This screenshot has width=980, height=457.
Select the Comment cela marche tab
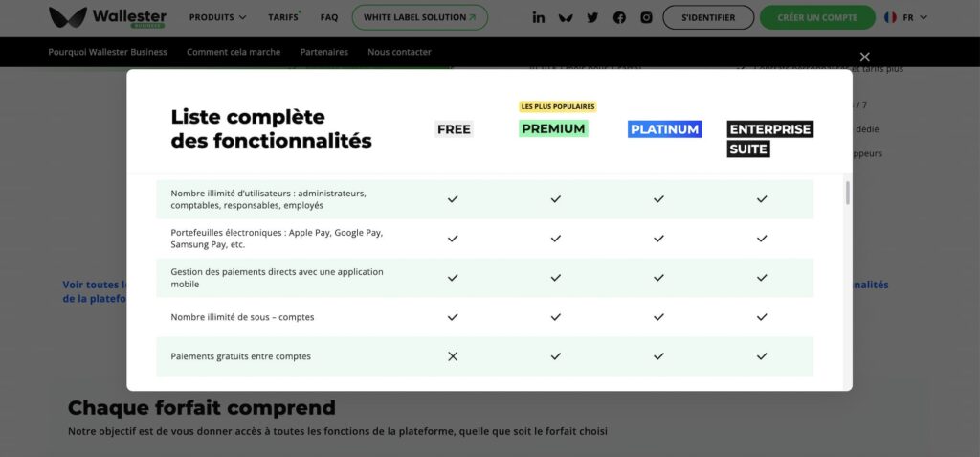pos(234,52)
